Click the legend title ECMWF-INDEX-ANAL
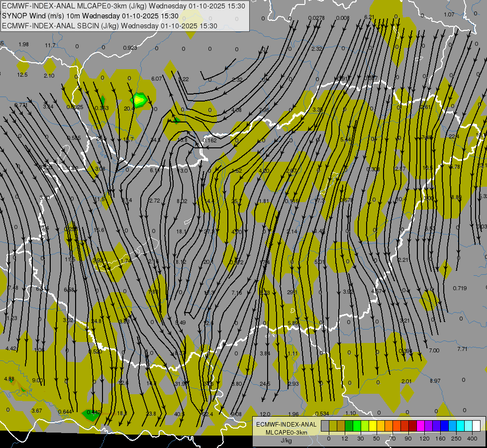 [287, 425]
